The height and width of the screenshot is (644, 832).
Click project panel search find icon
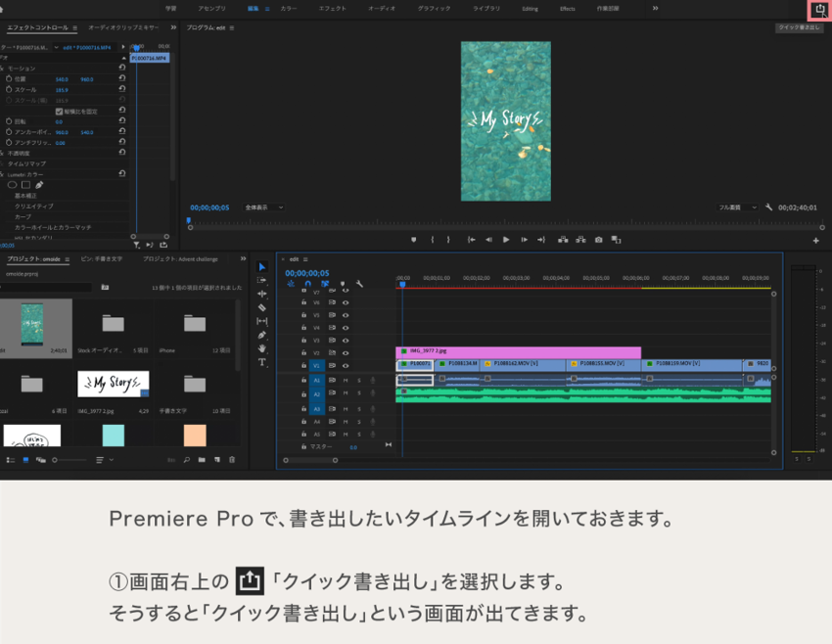pos(187,460)
